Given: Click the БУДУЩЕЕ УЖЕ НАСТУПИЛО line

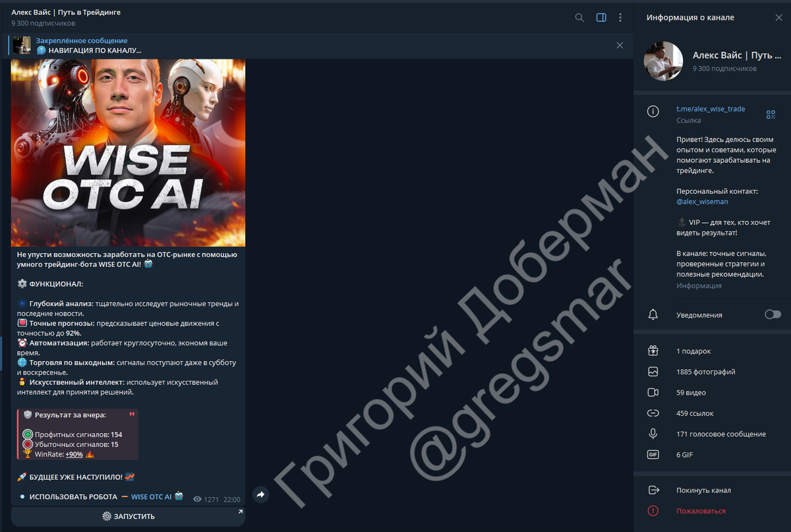Looking at the screenshot, I should coord(76,477).
